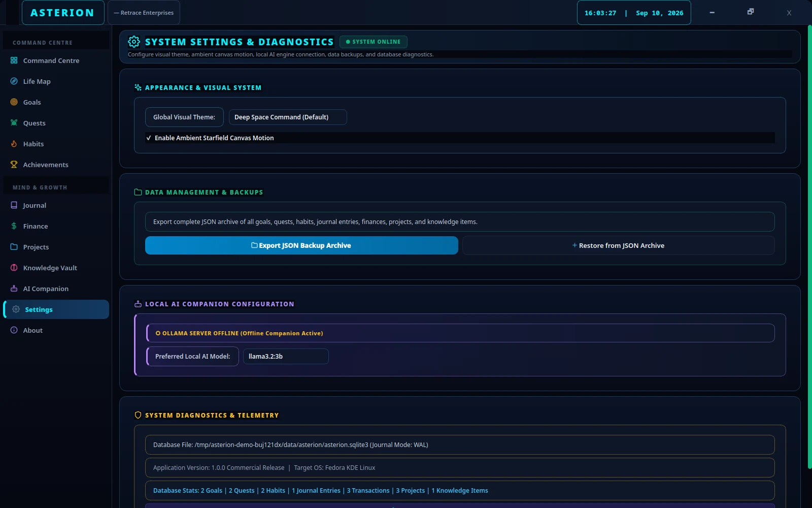812x508 pixels.
Task: Click the Life Map compass icon
Action: point(14,81)
